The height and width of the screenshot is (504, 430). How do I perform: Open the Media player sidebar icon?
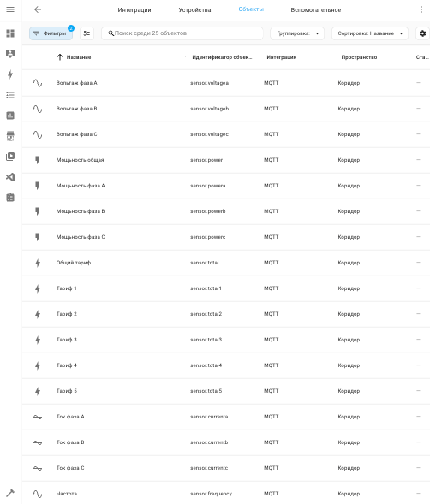[x=10, y=157]
